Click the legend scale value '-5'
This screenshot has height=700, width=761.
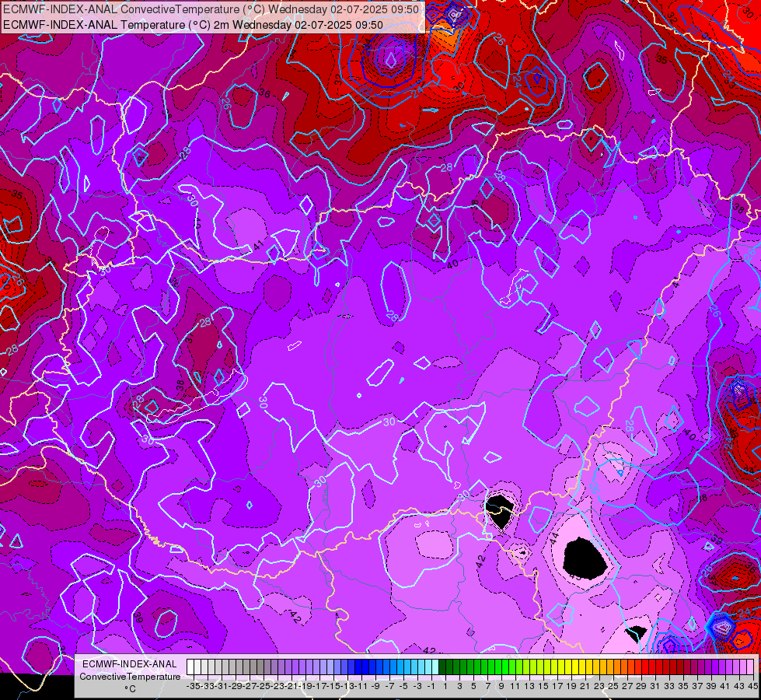[403, 687]
